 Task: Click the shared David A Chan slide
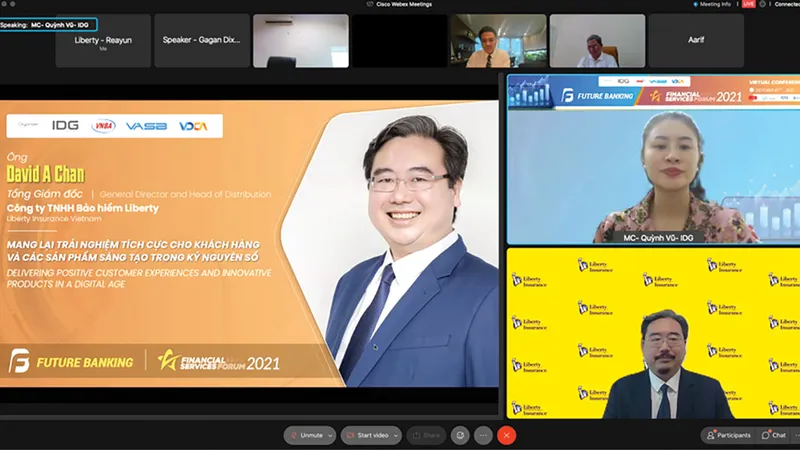pyautogui.click(x=249, y=244)
